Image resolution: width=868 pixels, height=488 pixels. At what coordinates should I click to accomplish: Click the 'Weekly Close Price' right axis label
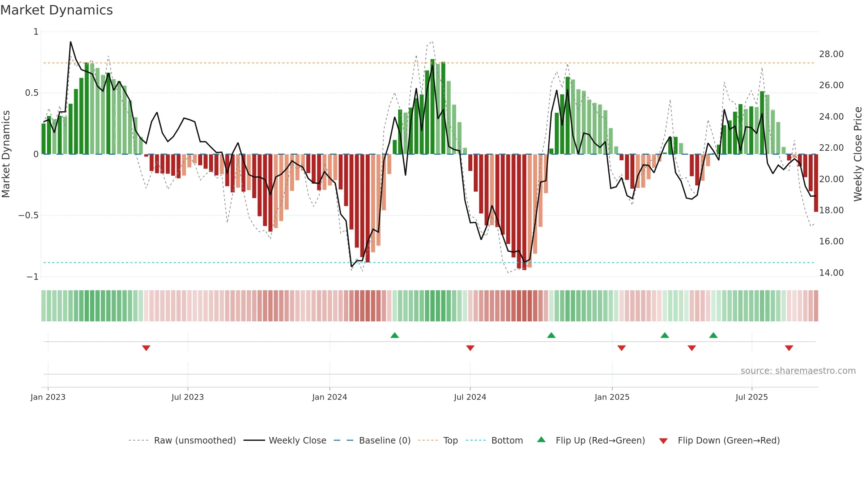pos(858,154)
